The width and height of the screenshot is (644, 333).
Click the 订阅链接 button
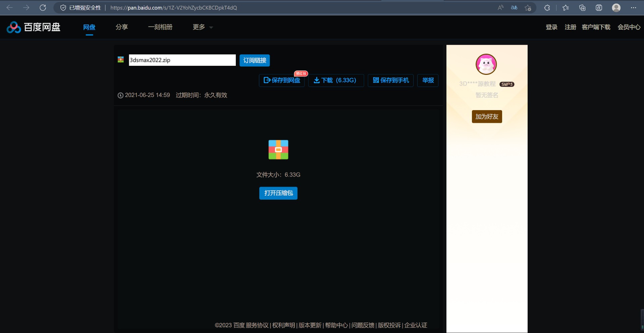pyautogui.click(x=255, y=60)
